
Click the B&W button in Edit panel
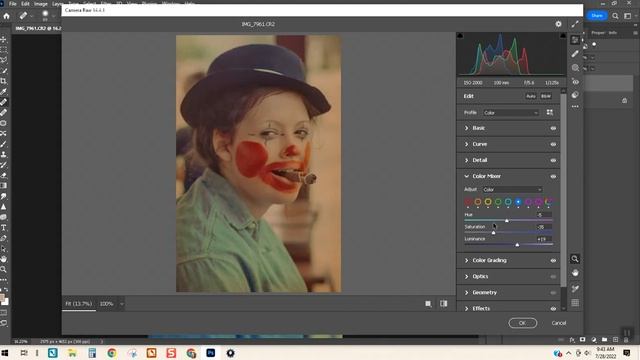click(x=546, y=96)
